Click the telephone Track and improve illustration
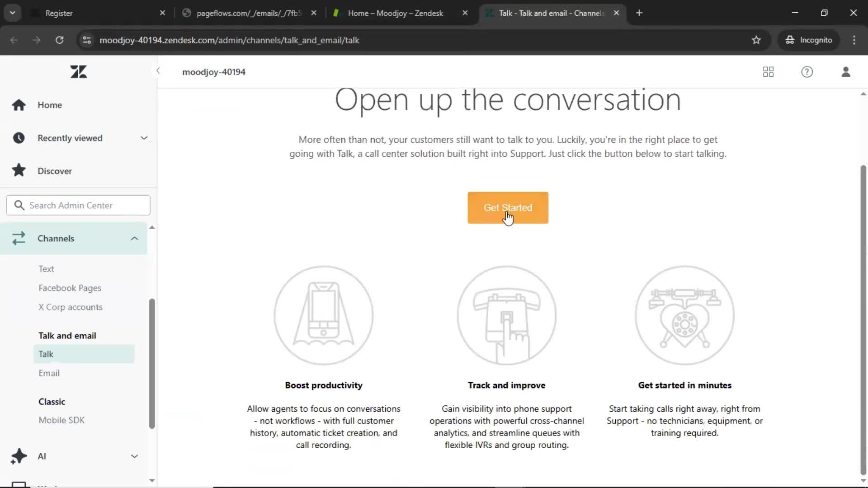Image resolution: width=868 pixels, height=488 pixels. (x=506, y=315)
